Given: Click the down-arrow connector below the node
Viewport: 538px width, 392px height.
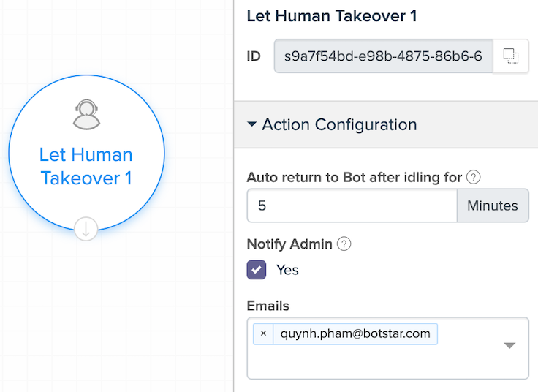Looking at the screenshot, I should tap(86, 229).
